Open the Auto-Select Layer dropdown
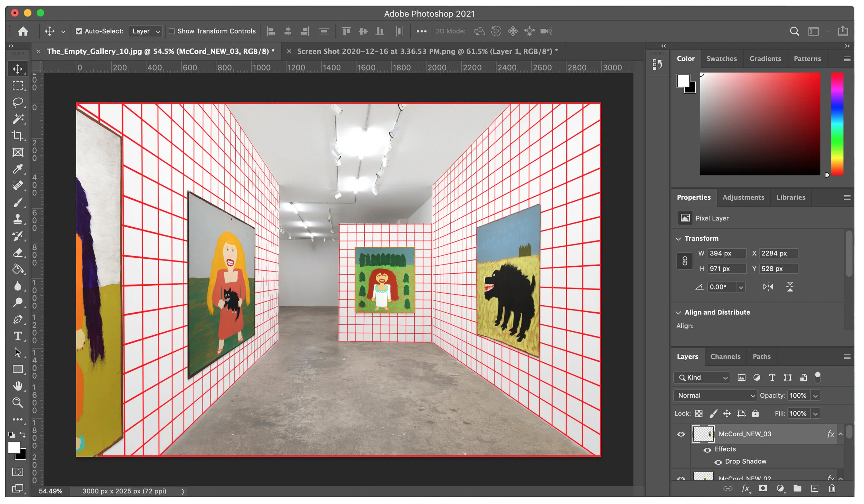The image size is (864, 504). click(x=145, y=31)
